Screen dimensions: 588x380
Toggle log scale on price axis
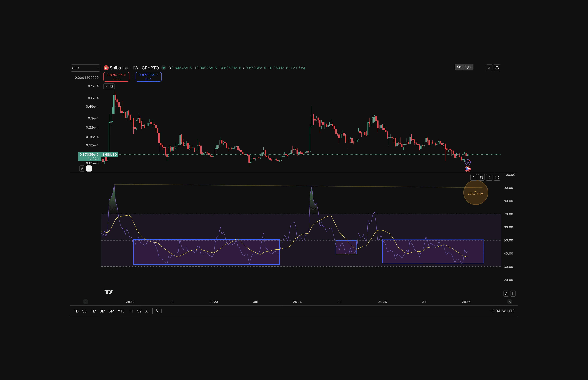tap(89, 169)
